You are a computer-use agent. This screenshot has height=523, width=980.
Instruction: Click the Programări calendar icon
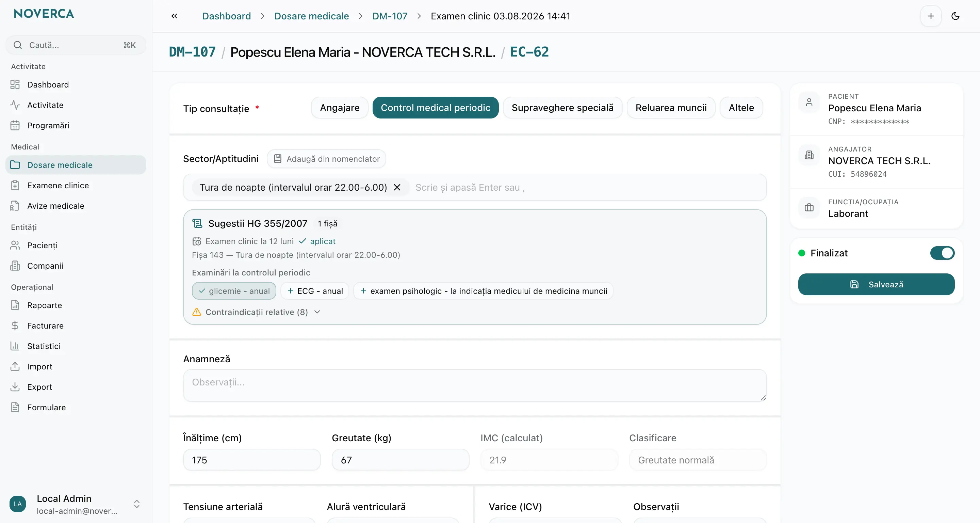pos(15,125)
